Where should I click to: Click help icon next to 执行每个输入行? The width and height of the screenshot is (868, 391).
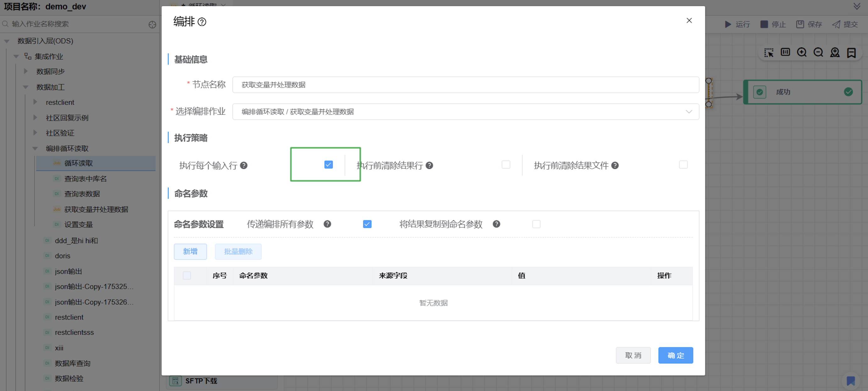244,165
